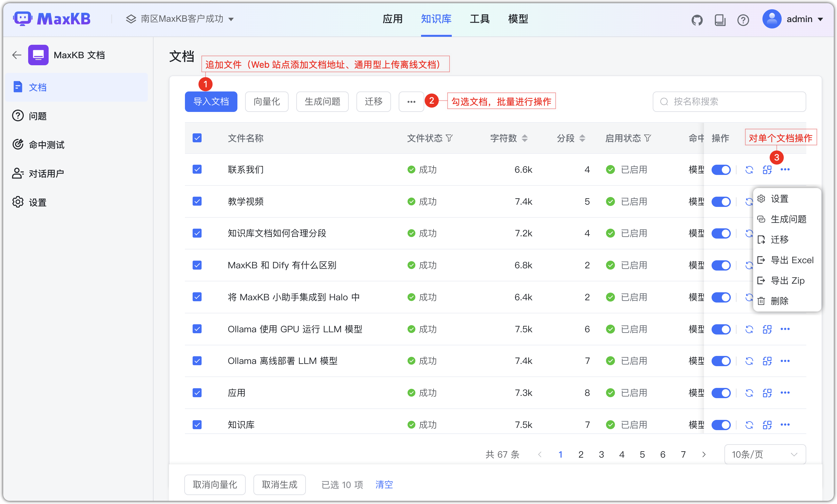Switch to the 工具 top tab

pos(479,19)
